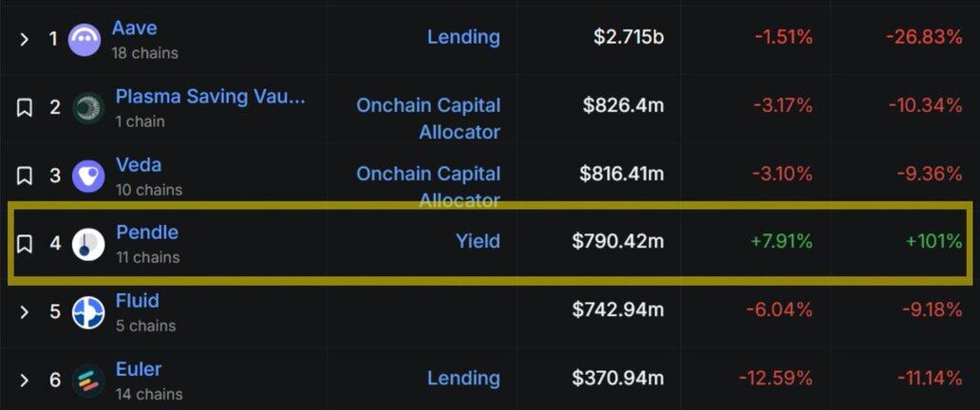The width and height of the screenshot is (980, 410).
Task: Toggle bookmark for Veda protocol
Action: click(x=25, y=176)
